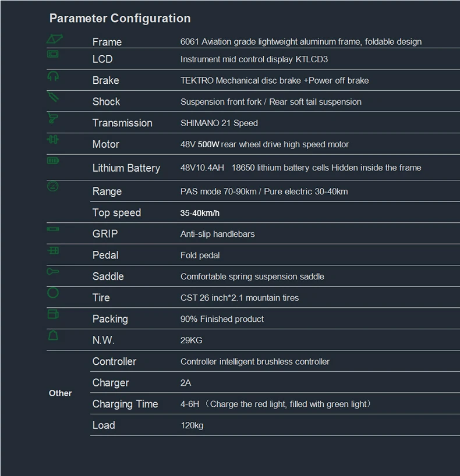Click the shock fork icon
Screen dimensions: 460x476
(x=53, y=97)
